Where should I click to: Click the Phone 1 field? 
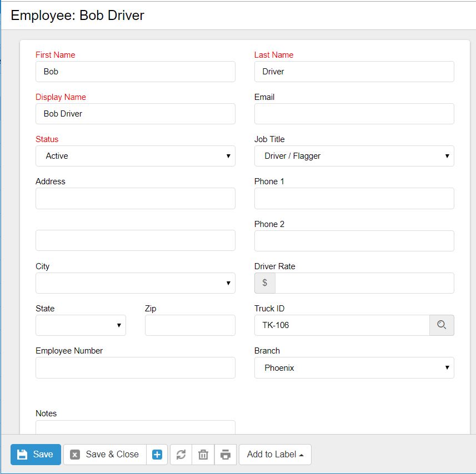[354, 198]
